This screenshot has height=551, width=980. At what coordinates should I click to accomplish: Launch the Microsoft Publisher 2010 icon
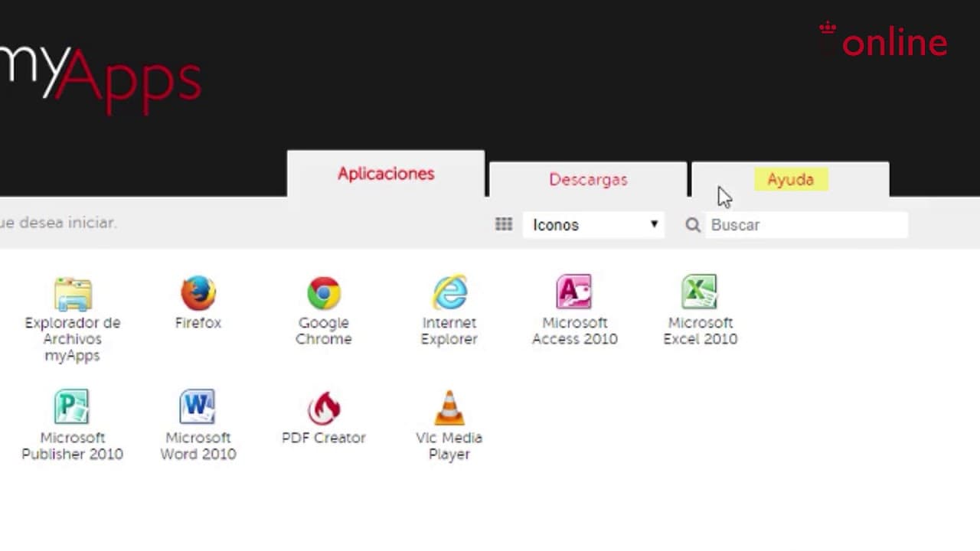coord(72,407)
